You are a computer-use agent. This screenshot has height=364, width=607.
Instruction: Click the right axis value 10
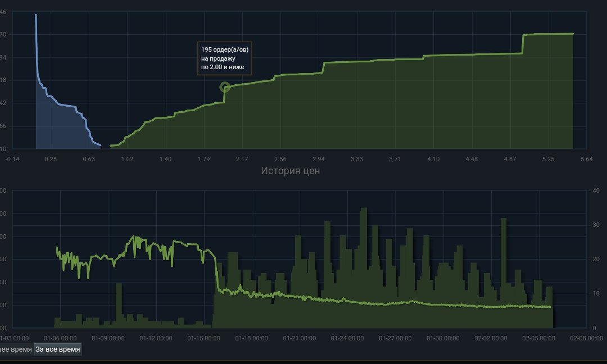tap(596, 294)
